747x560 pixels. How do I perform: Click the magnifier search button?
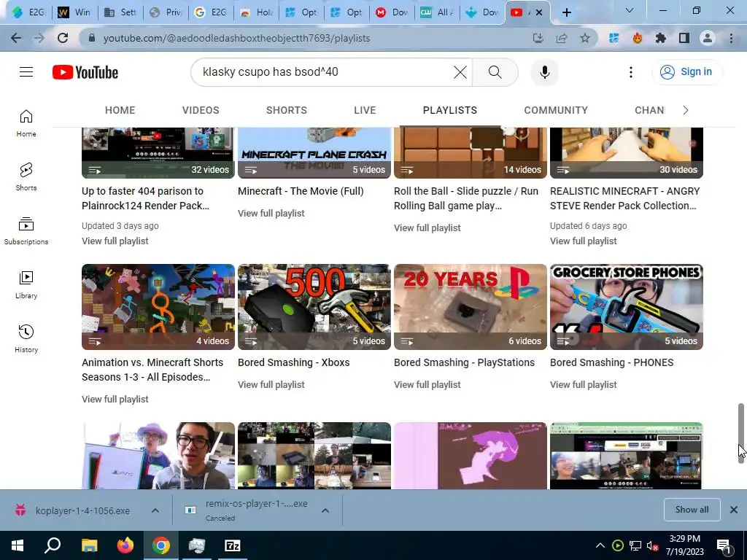click(x=495, y=72)
